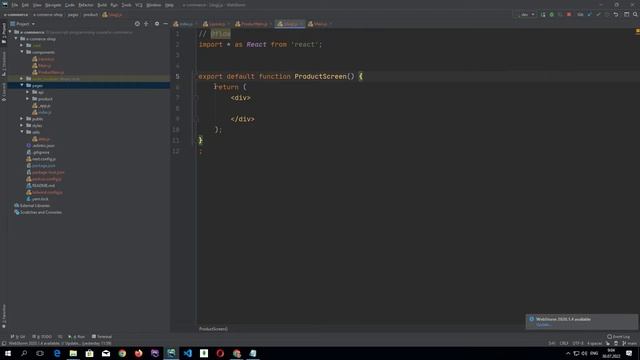
Task: Select Scratches and Consoles node
Action: coord(41,212)
